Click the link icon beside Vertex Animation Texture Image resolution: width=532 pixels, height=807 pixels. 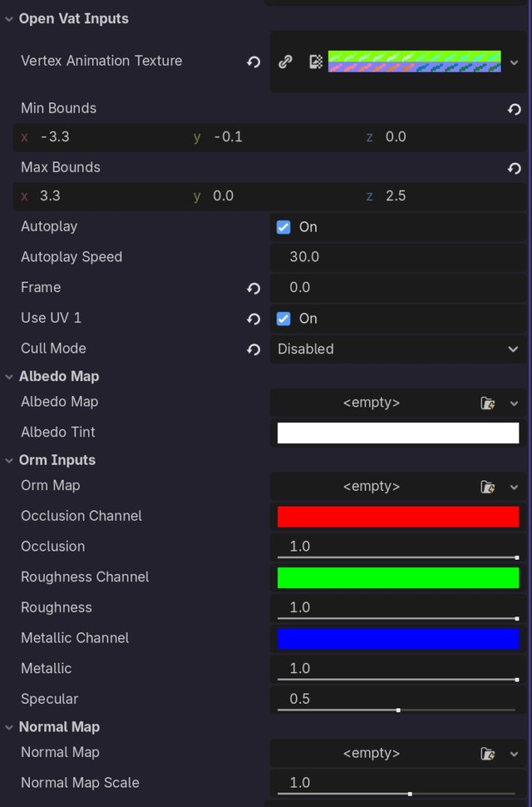285,62
